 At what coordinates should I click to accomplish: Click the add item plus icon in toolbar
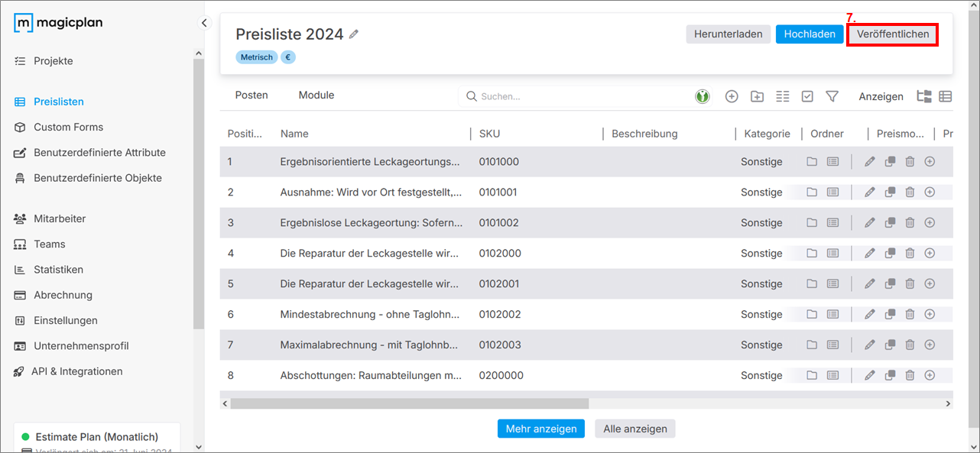732,96
